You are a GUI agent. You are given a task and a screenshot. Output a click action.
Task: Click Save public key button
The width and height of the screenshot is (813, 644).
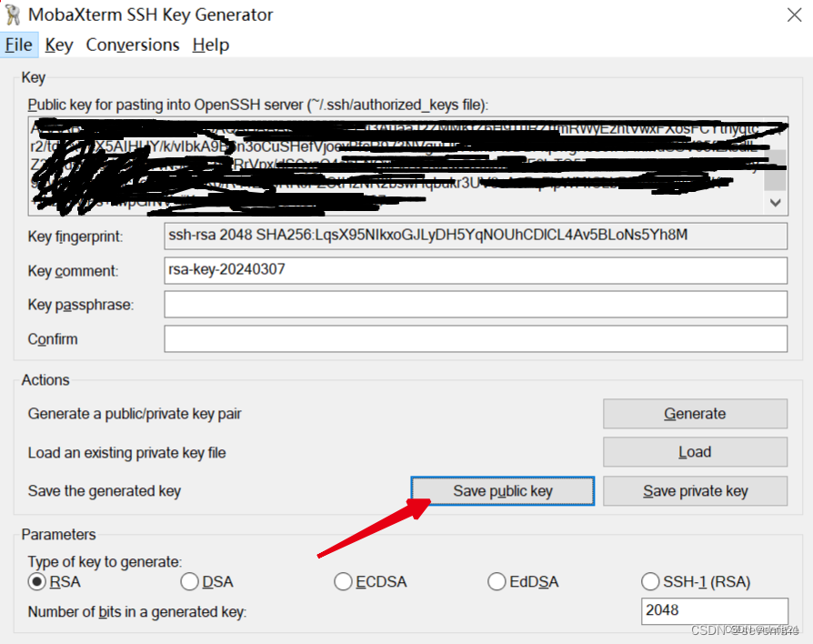(x=502, y=491)
